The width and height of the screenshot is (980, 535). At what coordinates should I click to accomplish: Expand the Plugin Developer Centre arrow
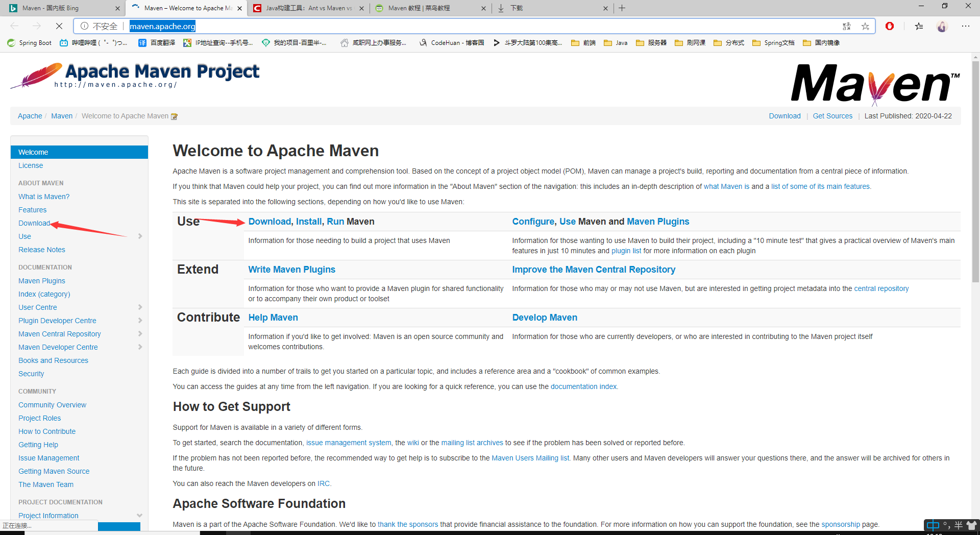point(140,320)
